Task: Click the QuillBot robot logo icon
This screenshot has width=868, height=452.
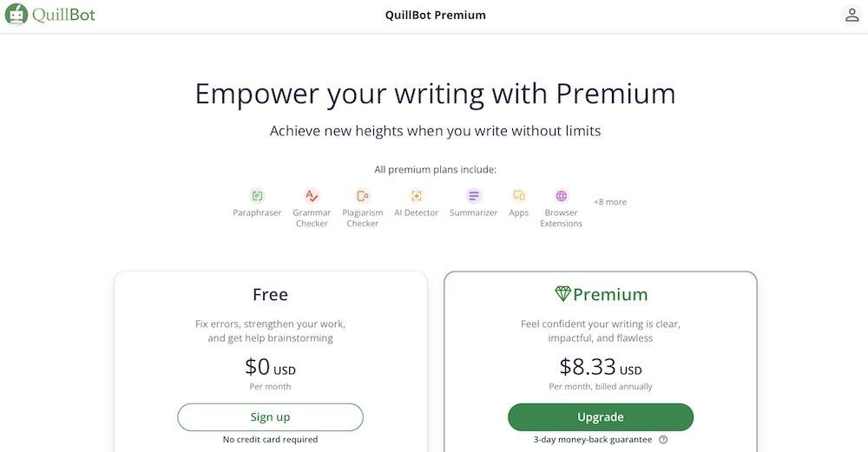Action: [x=16, y=15]
